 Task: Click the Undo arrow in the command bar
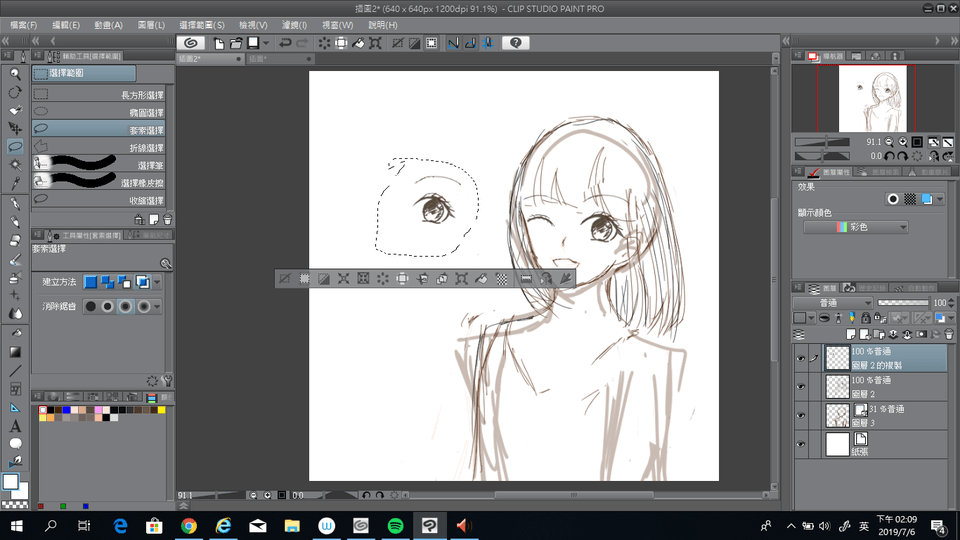coord(285,43)
